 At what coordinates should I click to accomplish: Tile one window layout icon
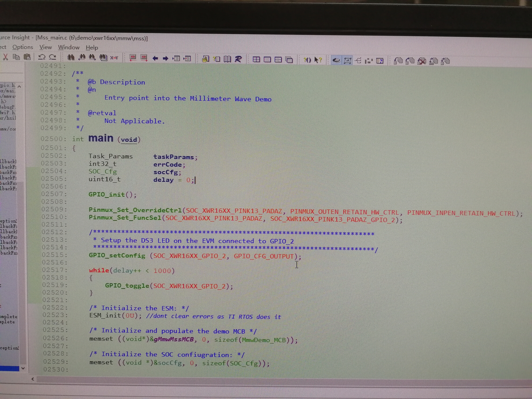point(267,60)
